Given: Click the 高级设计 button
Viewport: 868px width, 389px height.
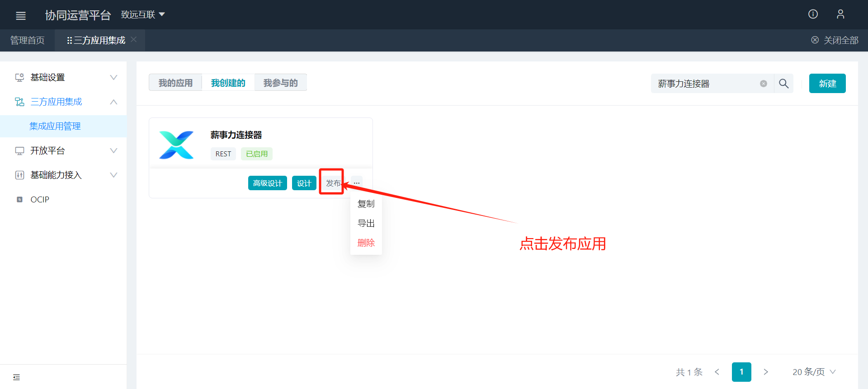Looking at the screenshot, I should tap(268, 183).
